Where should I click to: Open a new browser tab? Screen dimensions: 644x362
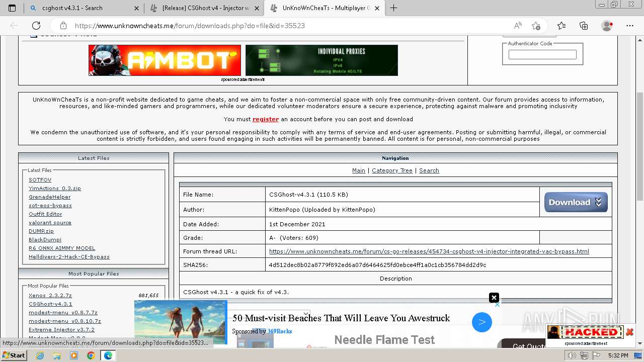click(393, 8)
